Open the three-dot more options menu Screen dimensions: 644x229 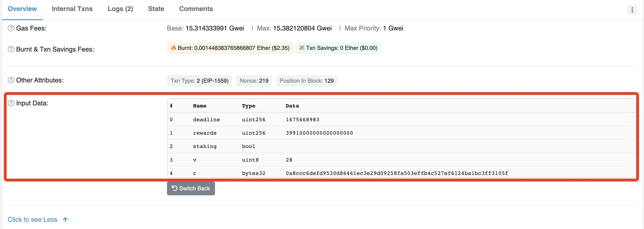point(632,10)
